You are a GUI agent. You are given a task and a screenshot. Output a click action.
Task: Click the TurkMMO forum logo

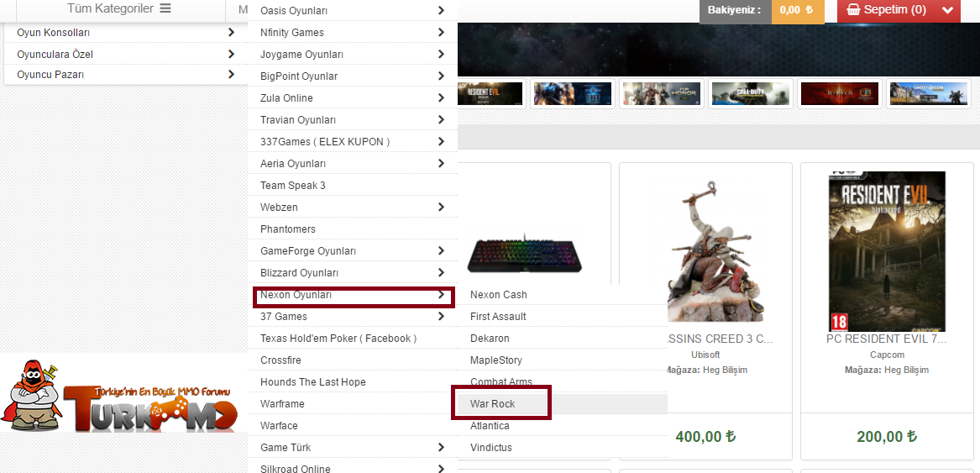pyautogui.click(x=119, y=396)
